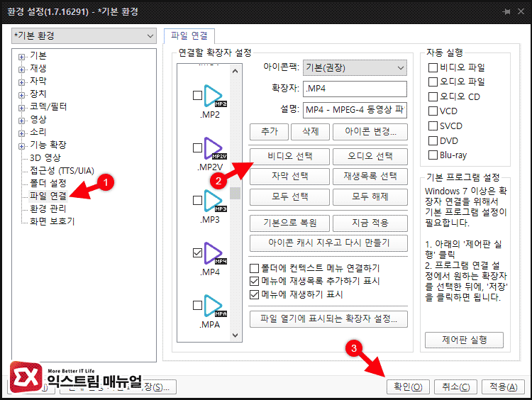This screenshot has height=400, width=532.
Task: Click the extension list scroll-down arrow
Action: (x=235, y=335)
